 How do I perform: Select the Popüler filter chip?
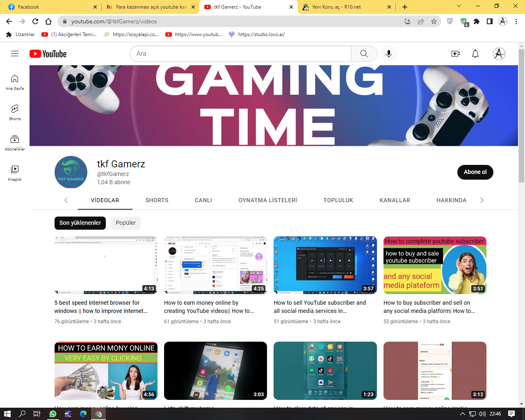126,223
